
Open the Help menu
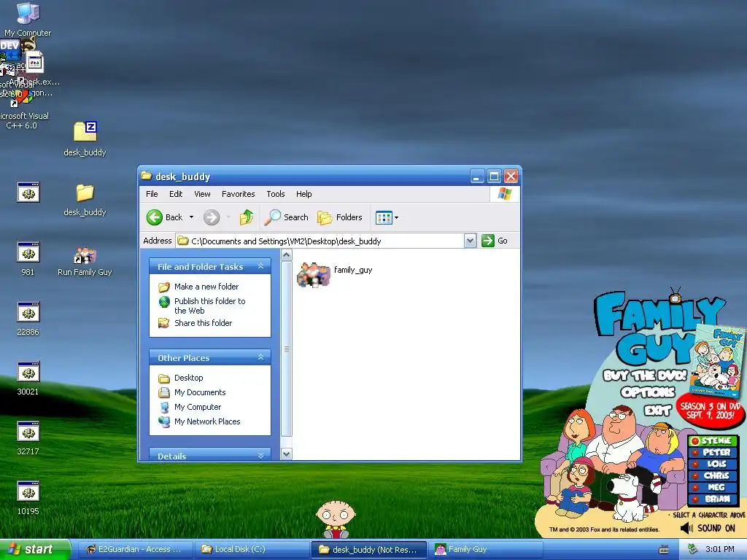[304, 194]
